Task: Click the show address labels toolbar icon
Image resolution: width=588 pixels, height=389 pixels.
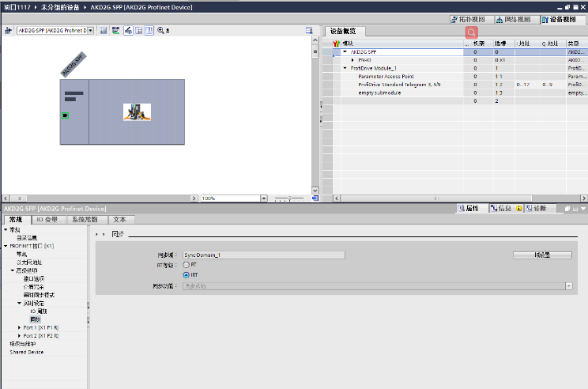Action: 104,30
